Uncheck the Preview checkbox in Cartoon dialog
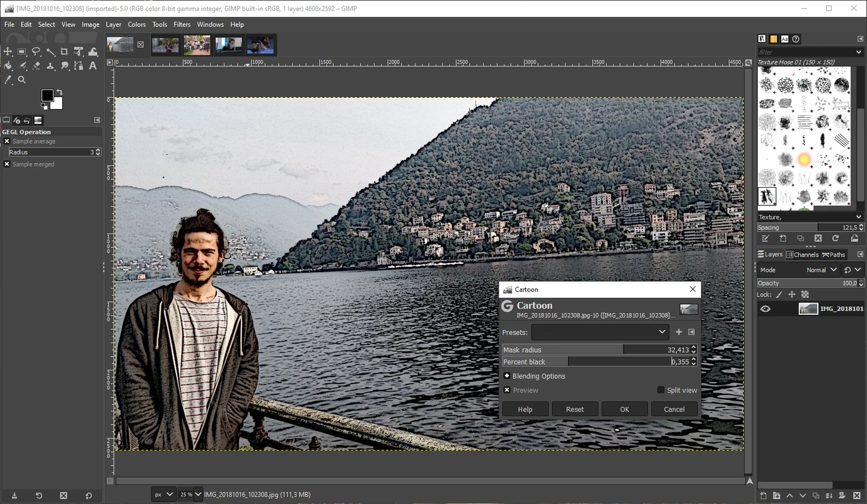Screen dimensions: 867x504 click(x=507, y=390)
